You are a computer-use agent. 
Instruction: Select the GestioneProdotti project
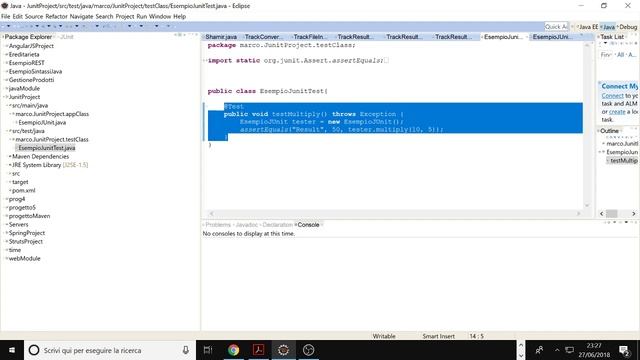click(x=31, y=80)
